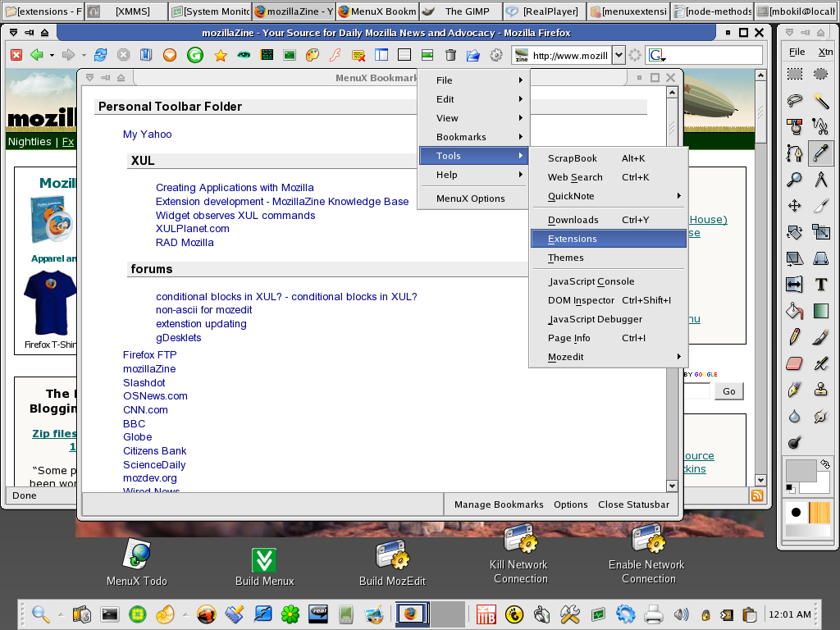Open the Build Menux desktop icon
The width and height of the screenshot is (840, 630).
pyautogui.click(x=265, y=567)
